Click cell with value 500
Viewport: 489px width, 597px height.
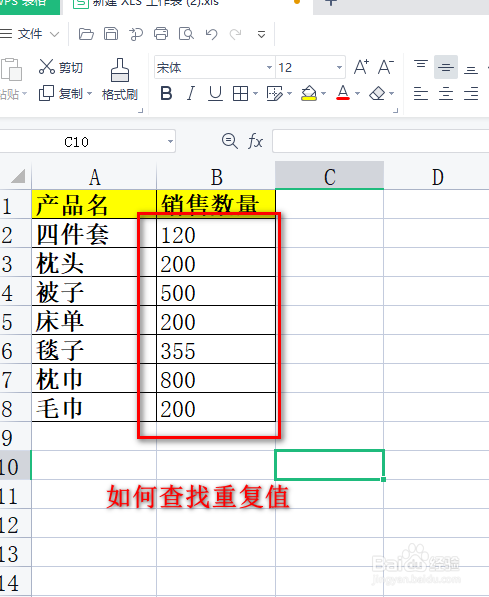[x=216, y=292]
